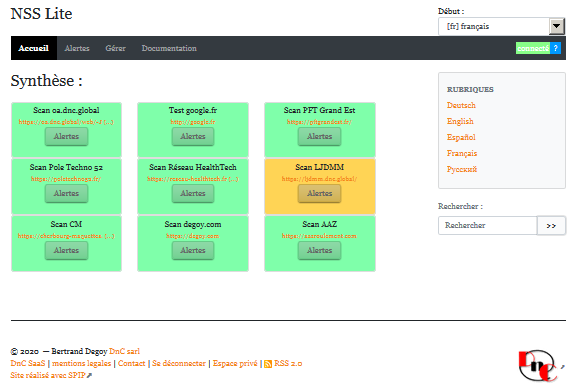Open Alertes for Scan LJDMM
579x391 pixels.
(x=319, y=193)
